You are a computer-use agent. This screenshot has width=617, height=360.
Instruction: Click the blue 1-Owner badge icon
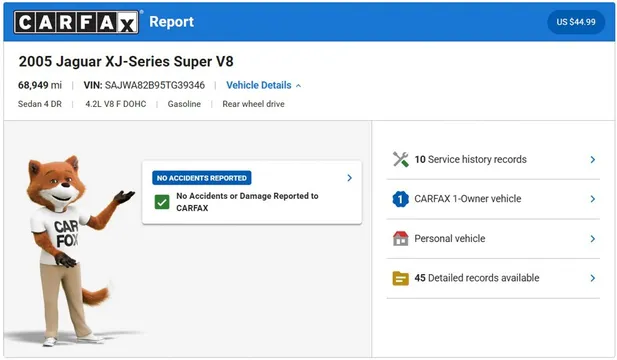pyautogui.click(x=401, y=199)
